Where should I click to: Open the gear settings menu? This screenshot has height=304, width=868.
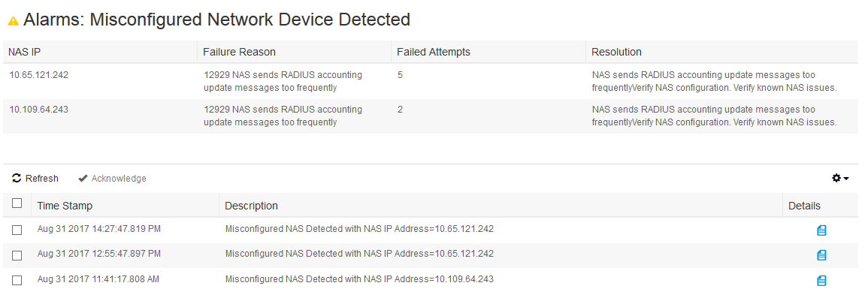pyautogui.click(x=840, y=178)
